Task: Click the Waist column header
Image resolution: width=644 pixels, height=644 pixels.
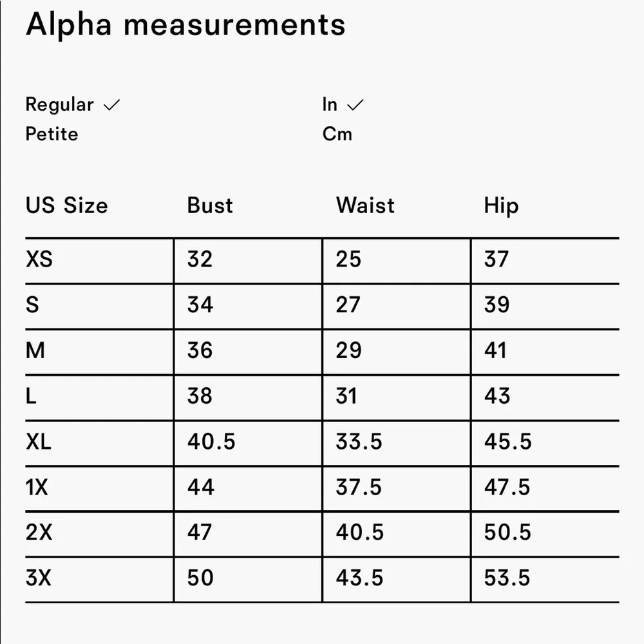Action: coord(365,205)
